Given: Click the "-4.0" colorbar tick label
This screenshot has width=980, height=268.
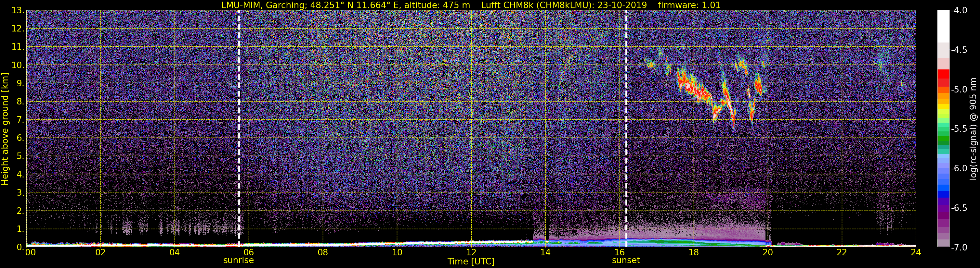Looking at the screenshot, I should pos(959,11).
